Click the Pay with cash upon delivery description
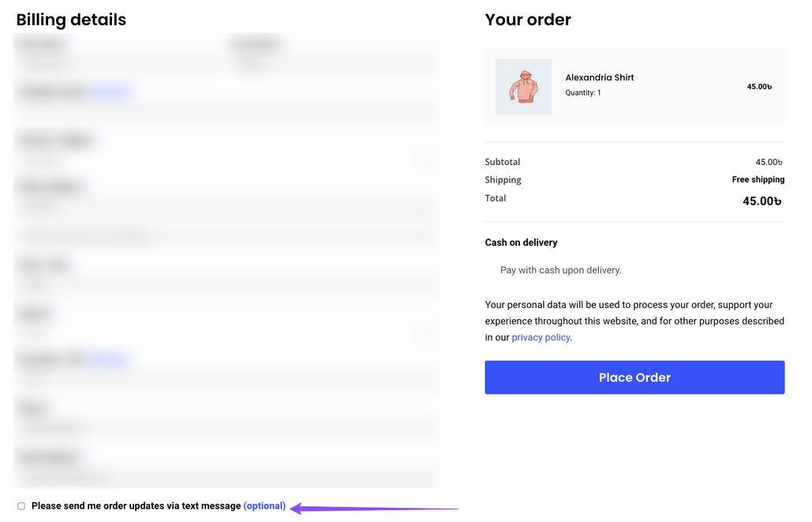The width and height of the screenshot is (812, 522). (x=560, y=270)
